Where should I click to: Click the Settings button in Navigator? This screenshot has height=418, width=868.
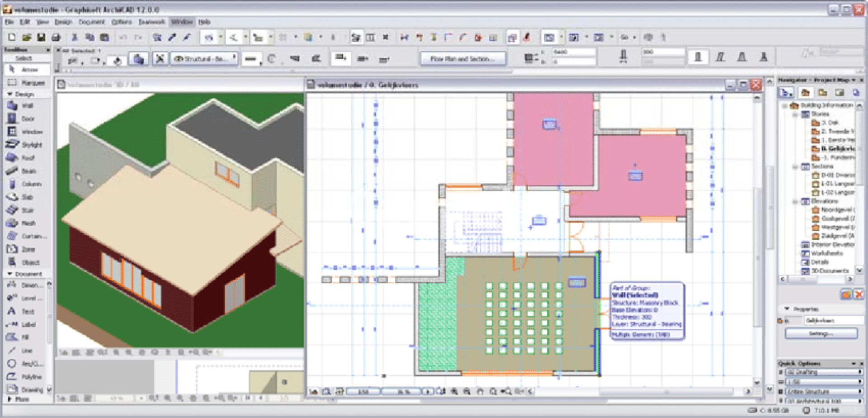click(x=821, y=334)
